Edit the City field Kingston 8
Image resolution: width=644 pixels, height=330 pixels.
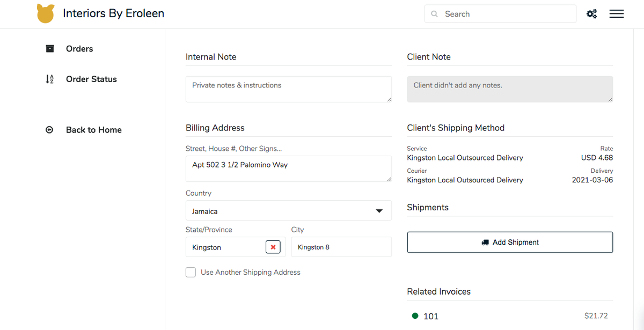pos(341,247)
